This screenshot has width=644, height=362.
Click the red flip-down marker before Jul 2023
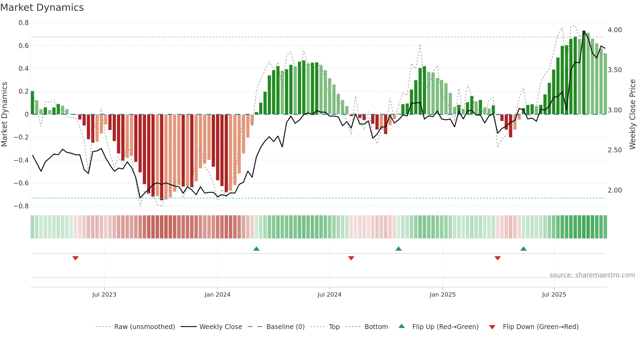point(75,258)
